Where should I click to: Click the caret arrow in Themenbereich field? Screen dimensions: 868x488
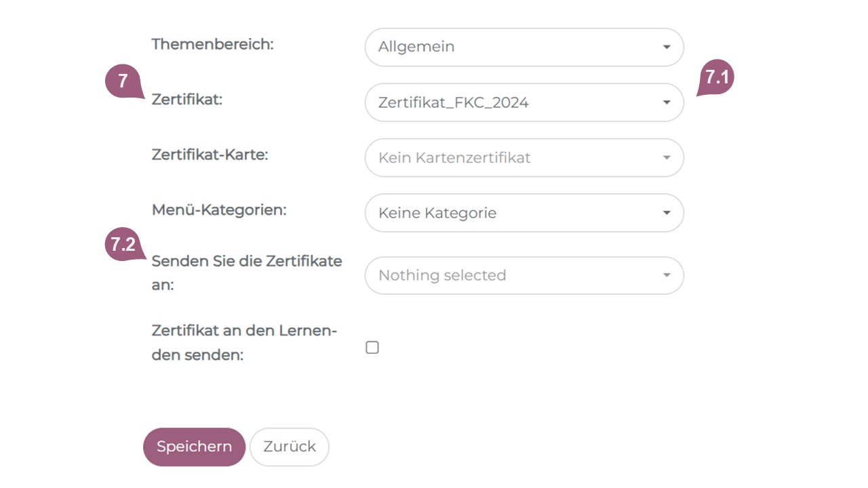coord(666,47)
